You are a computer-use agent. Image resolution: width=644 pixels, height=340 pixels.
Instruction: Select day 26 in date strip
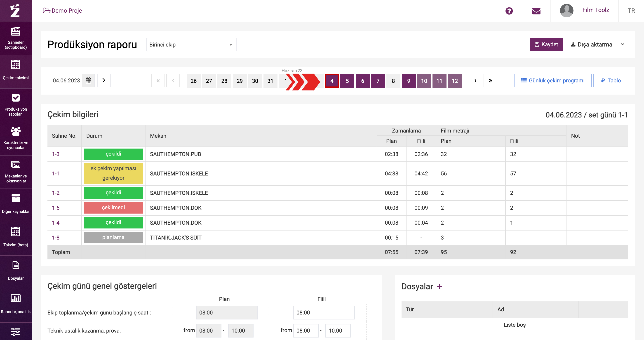coord(193,81)
